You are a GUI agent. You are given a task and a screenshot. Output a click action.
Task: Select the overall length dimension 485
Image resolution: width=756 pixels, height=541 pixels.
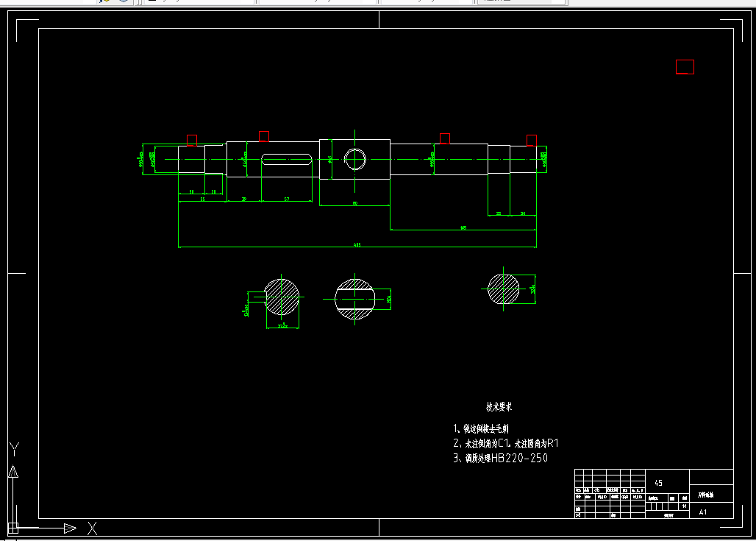(357, 245)
